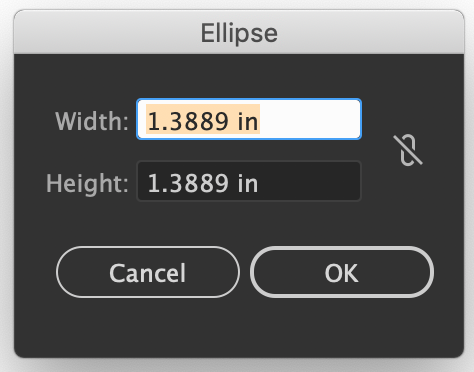
Task: Click the dark gap between the two fields
Action: pos(249,150)
